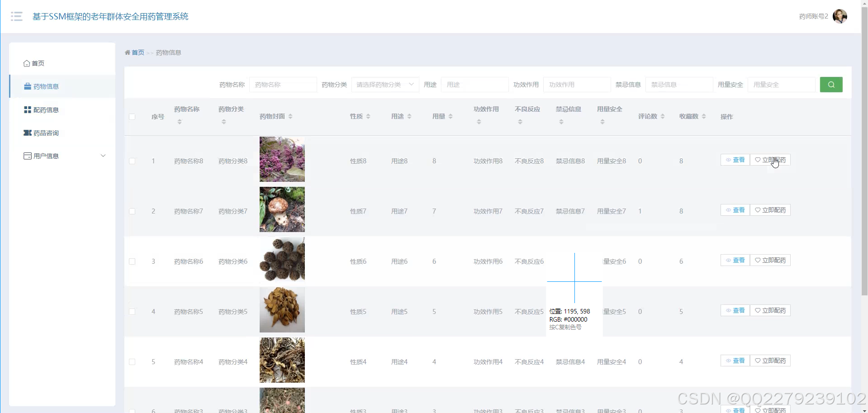Tick the select-all header checkbox
The image size is (868, 413).
pyautogui.click(x=132, y=117)
